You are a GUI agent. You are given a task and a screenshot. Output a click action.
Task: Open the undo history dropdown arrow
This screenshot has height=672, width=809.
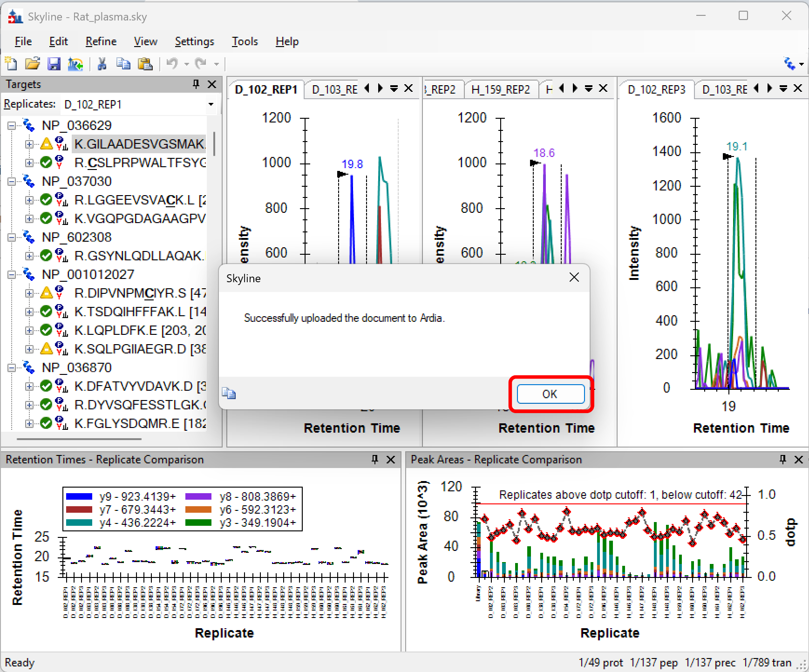pos(186,64)
